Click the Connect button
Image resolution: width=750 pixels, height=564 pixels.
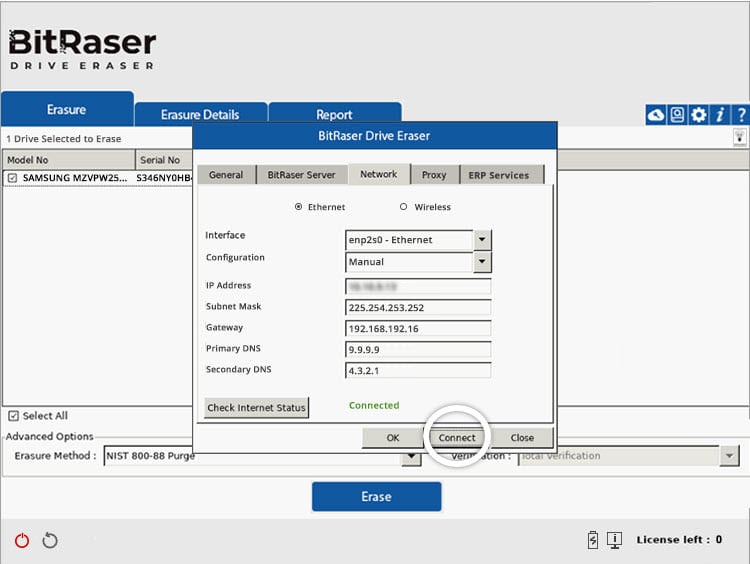(457, 438)
